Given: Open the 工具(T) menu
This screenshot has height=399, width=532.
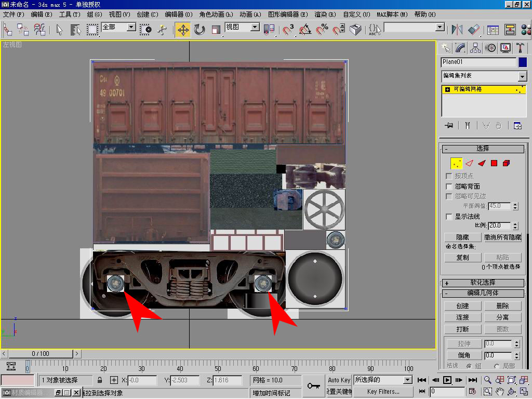Looking at the screenshot, I should pos(70,15).
